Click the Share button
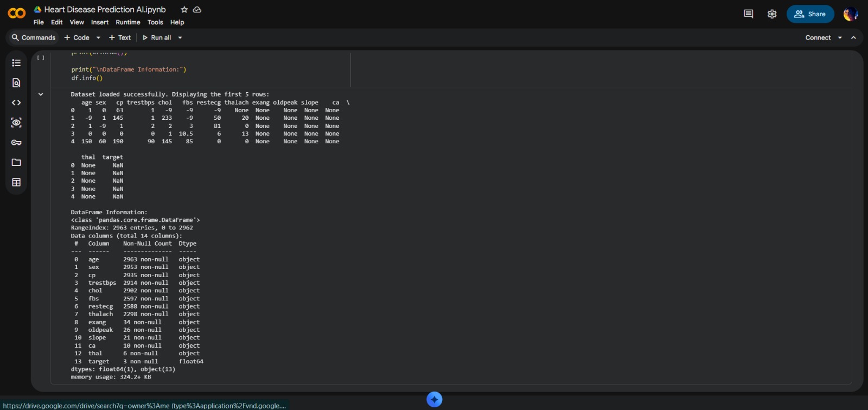868x410 pixels. click(810, 14)
